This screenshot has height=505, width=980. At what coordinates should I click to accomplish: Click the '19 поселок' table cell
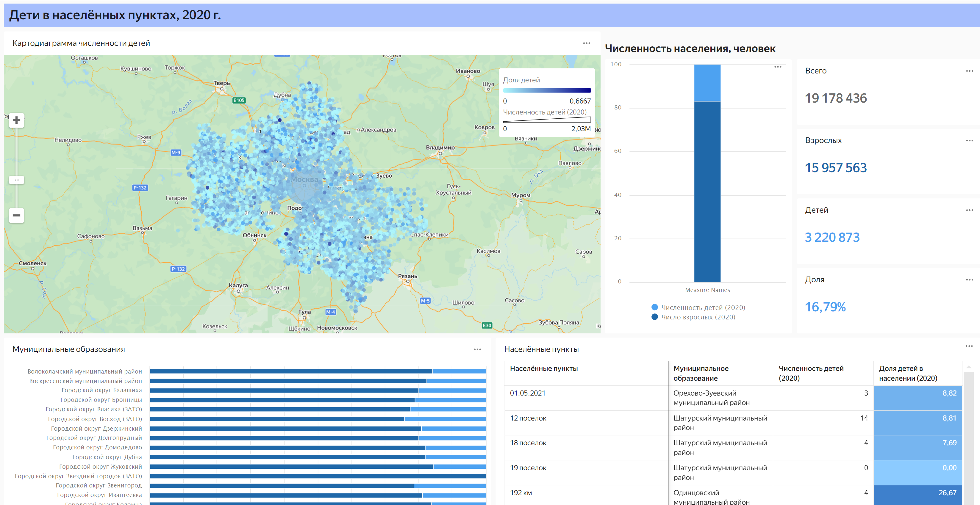tap(586, 473)
